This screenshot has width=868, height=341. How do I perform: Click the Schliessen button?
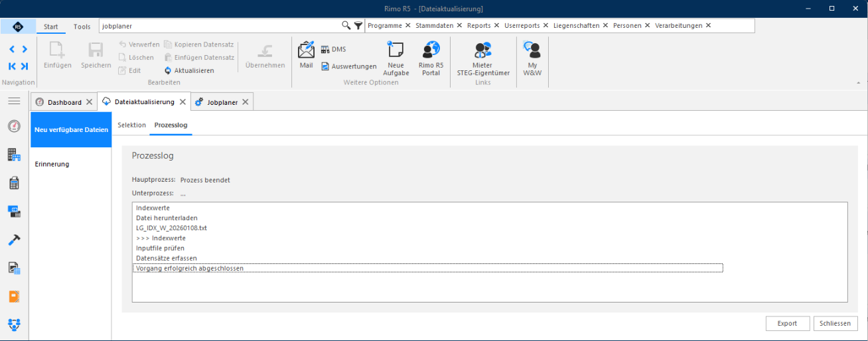(x=835, y=323)
